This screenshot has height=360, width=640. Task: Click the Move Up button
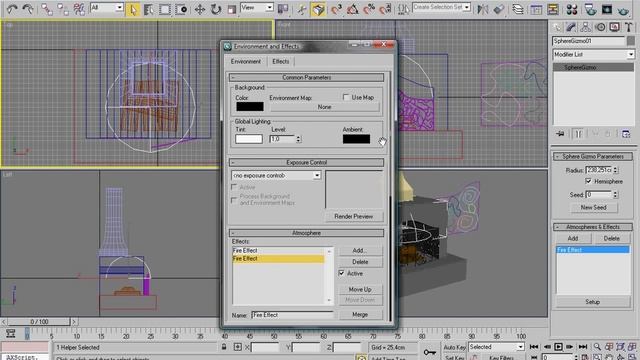point(360,289)
